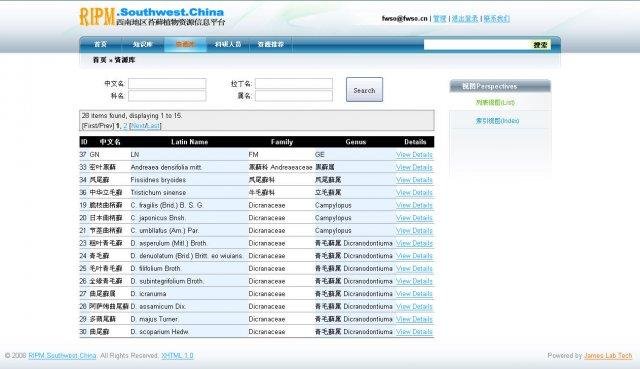The image size is (640, 369).
Task: Open the 首页 nav tab
Action: point(100,44)
